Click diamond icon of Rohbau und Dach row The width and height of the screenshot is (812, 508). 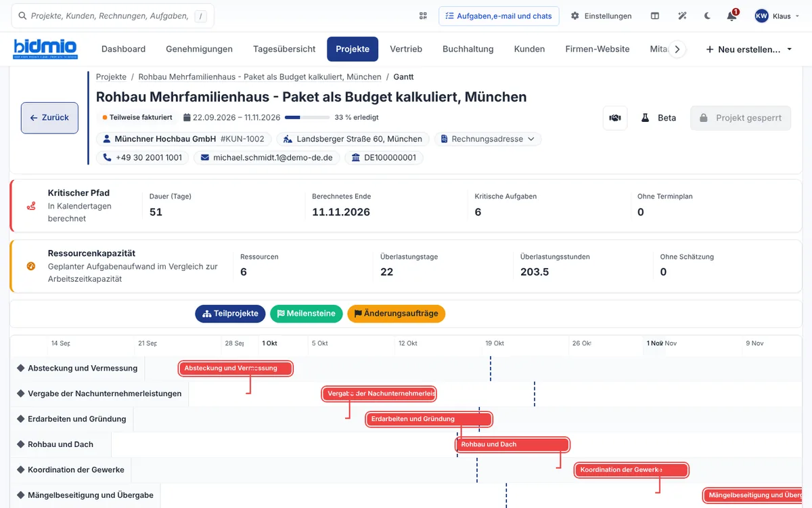click(20, 444)
